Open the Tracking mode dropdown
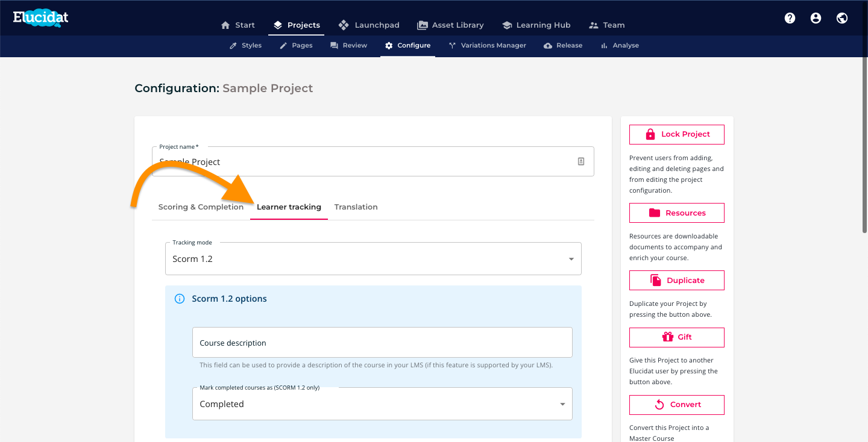This screenshot has height=442, width=868. pyautogui.click(x=373, y=259)
